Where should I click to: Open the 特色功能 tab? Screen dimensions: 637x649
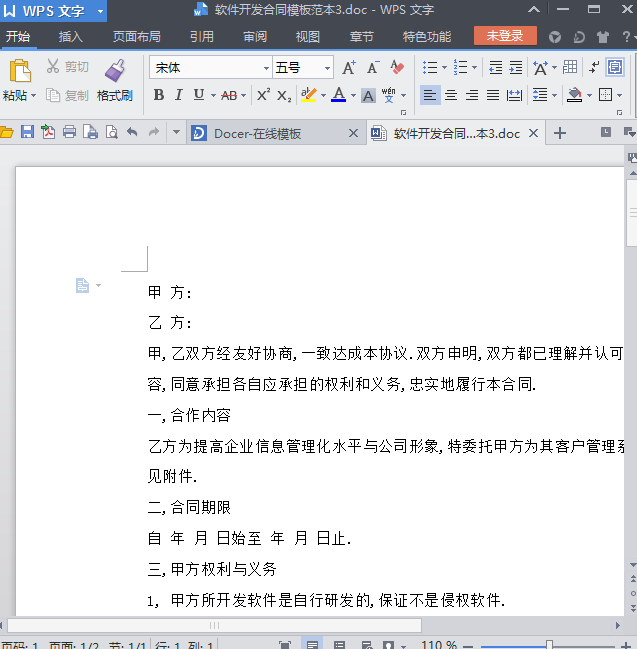tap(427, 37)
